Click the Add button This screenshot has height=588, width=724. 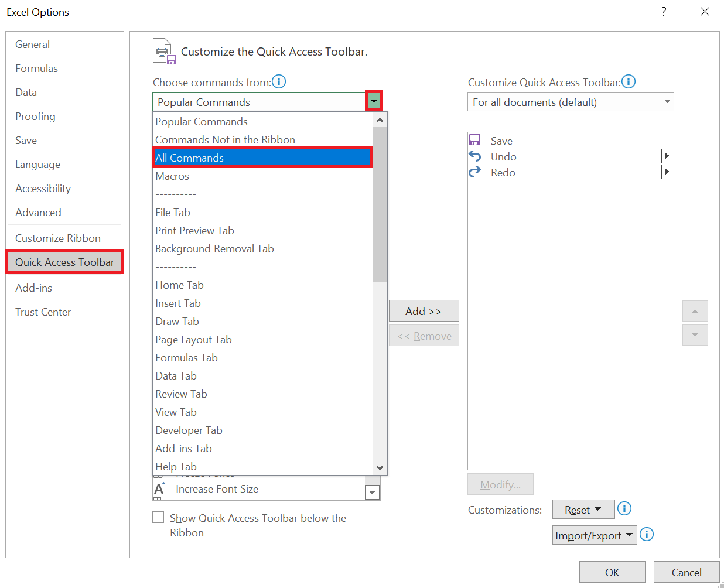424,310
